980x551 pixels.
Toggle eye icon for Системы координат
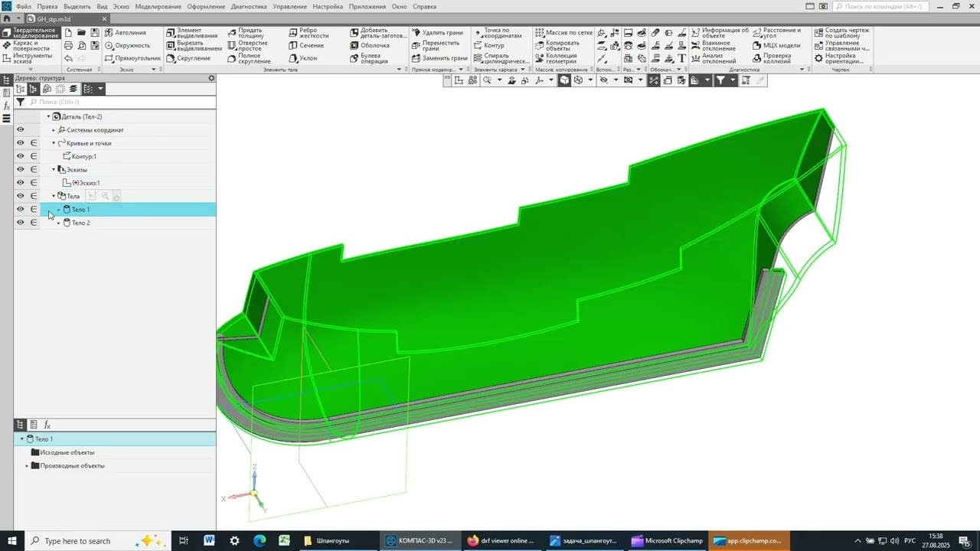click(x=21, y=130)
